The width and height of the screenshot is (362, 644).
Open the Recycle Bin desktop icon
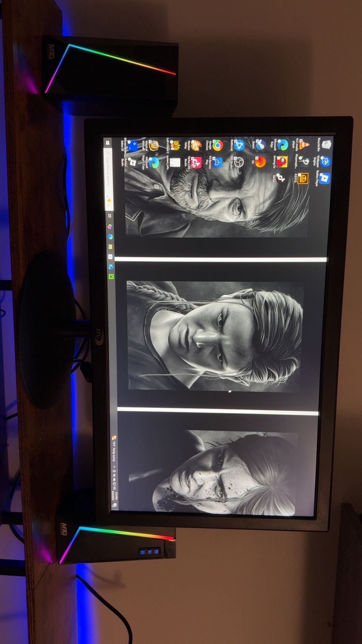point(324,144)
